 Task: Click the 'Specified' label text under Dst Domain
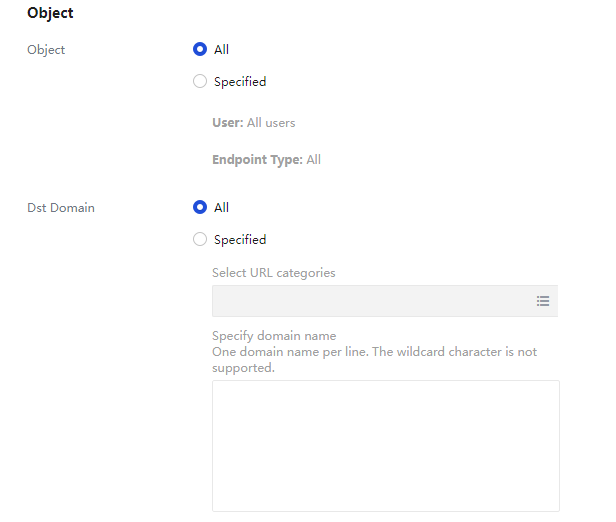240,240
